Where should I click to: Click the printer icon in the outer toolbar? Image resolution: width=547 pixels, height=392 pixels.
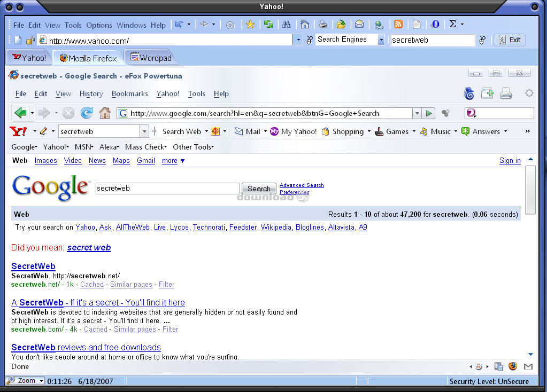[x=323, y=25]
